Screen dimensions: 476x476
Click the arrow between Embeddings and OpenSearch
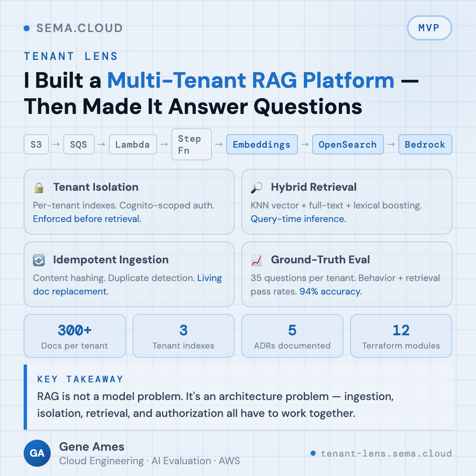click(305, 144)
